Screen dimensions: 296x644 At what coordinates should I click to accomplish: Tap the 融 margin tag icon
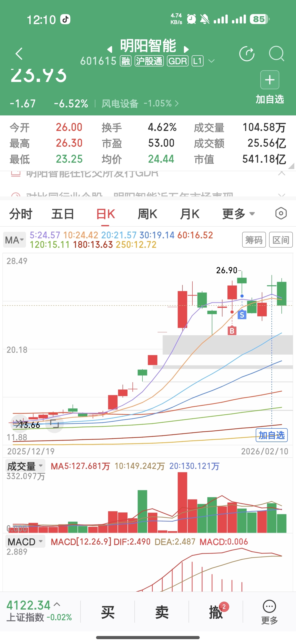(126, 61)
